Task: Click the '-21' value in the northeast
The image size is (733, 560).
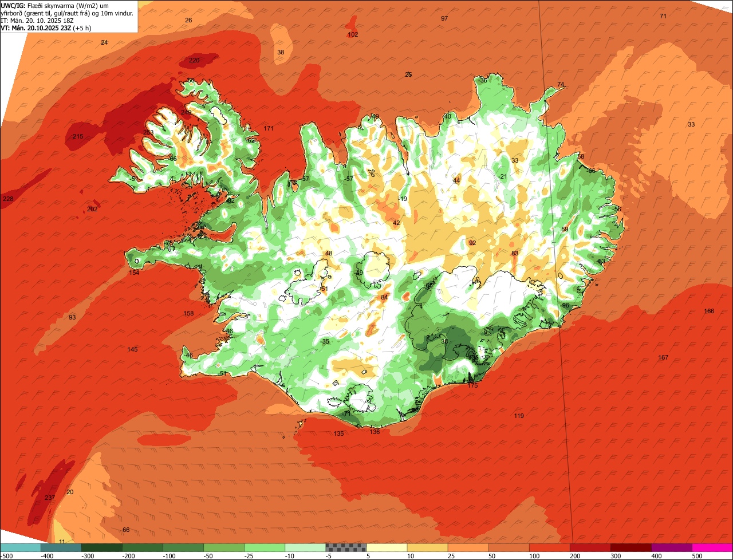Action: click(x=503, y=176)
